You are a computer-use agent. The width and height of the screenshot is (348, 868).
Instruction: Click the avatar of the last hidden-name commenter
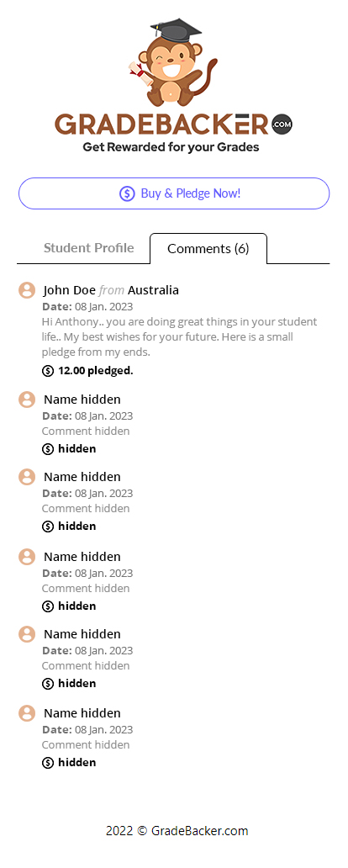(27, 713)
